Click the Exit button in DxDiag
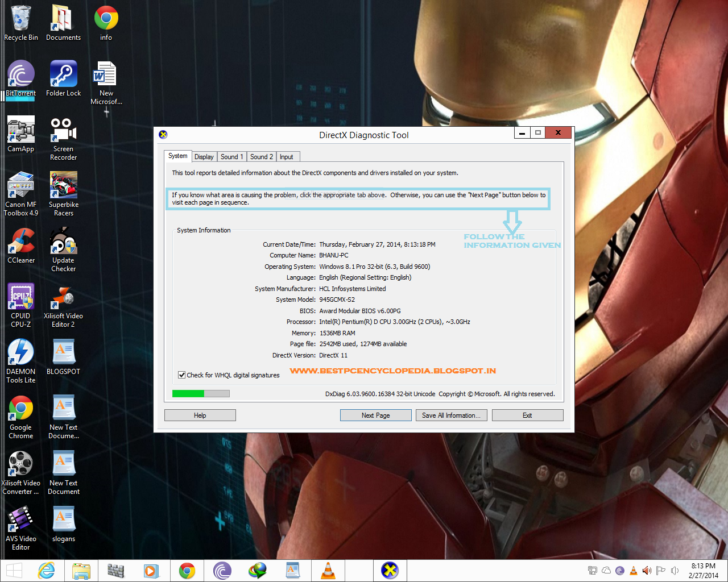728x582 pixels. (527, 415)
